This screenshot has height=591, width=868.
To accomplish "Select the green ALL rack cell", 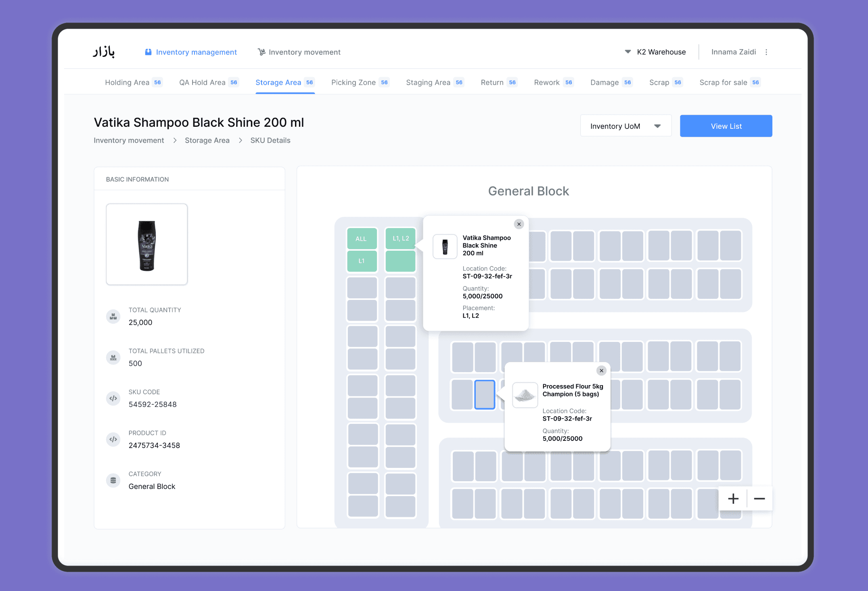I will click(362, 239).
